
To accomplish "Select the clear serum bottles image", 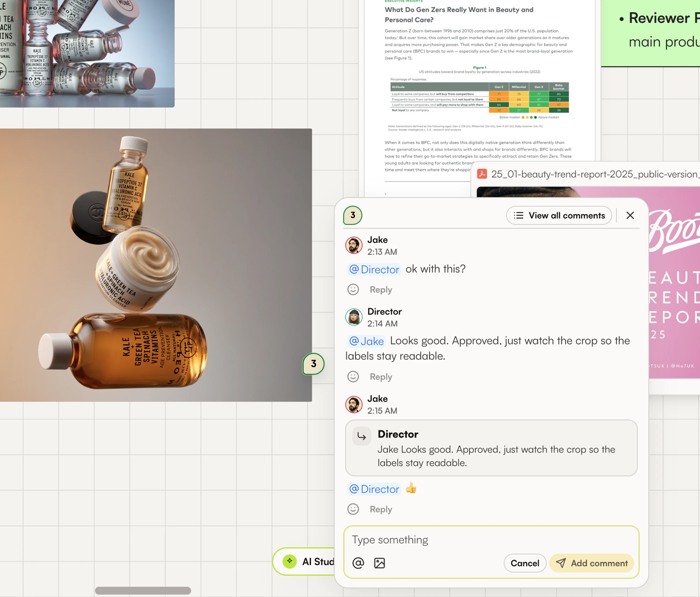I will (87, 53).
